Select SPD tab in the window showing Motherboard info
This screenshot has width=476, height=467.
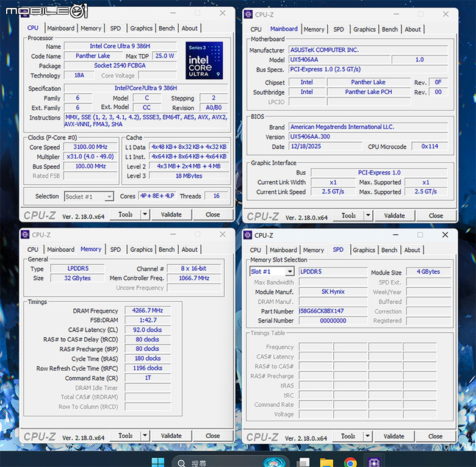[339, 29]
